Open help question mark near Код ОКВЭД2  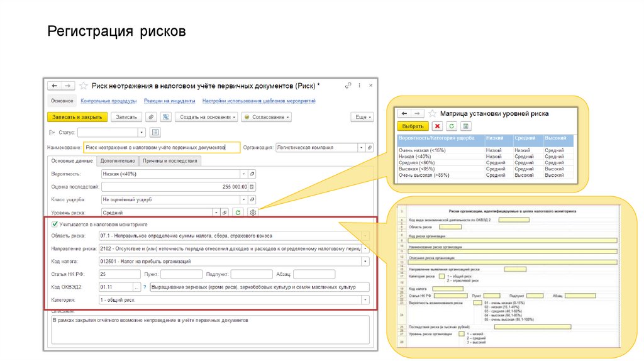coord(145,287)
